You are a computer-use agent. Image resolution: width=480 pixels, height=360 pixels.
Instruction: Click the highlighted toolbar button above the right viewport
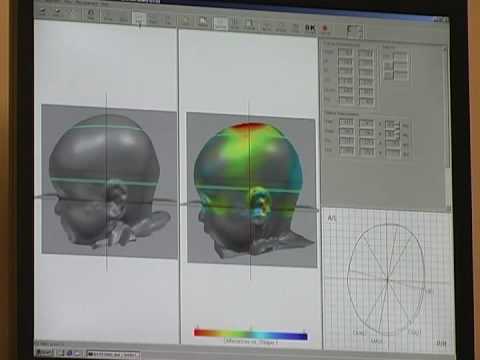click(x=220, y=23)
